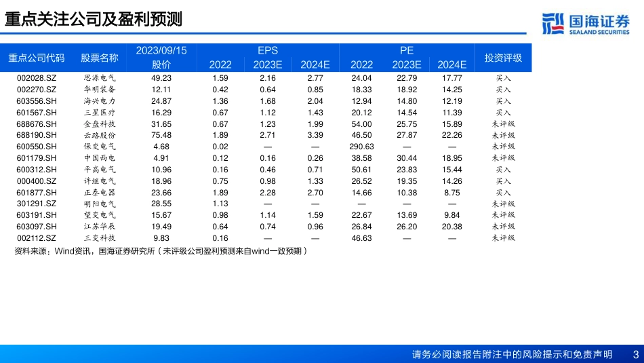Click stock code 002270.SZ

pos(37,90)
